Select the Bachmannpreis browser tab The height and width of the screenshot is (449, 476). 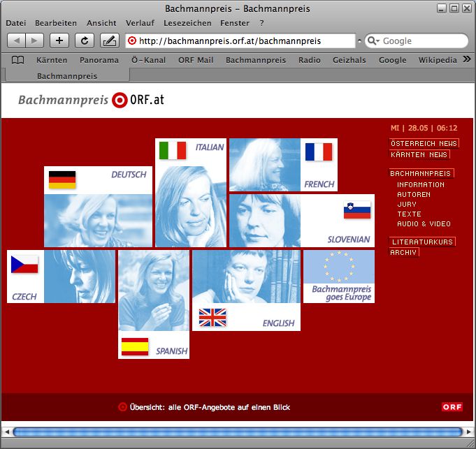[67, 76]
